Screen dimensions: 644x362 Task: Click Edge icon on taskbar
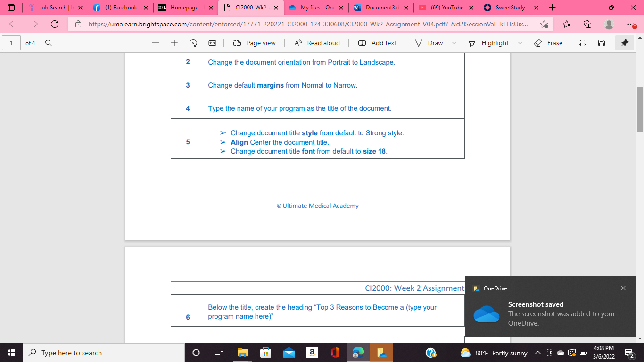[x=358, y=353]
